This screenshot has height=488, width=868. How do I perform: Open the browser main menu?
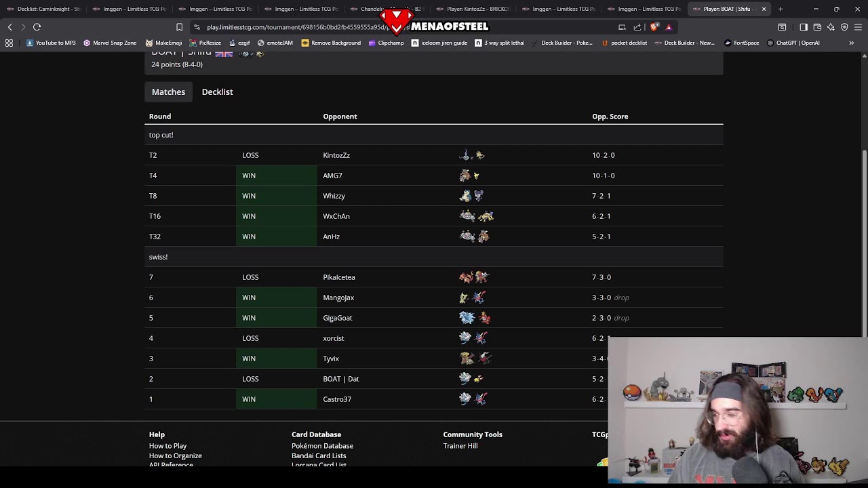(x=858, y=27)
